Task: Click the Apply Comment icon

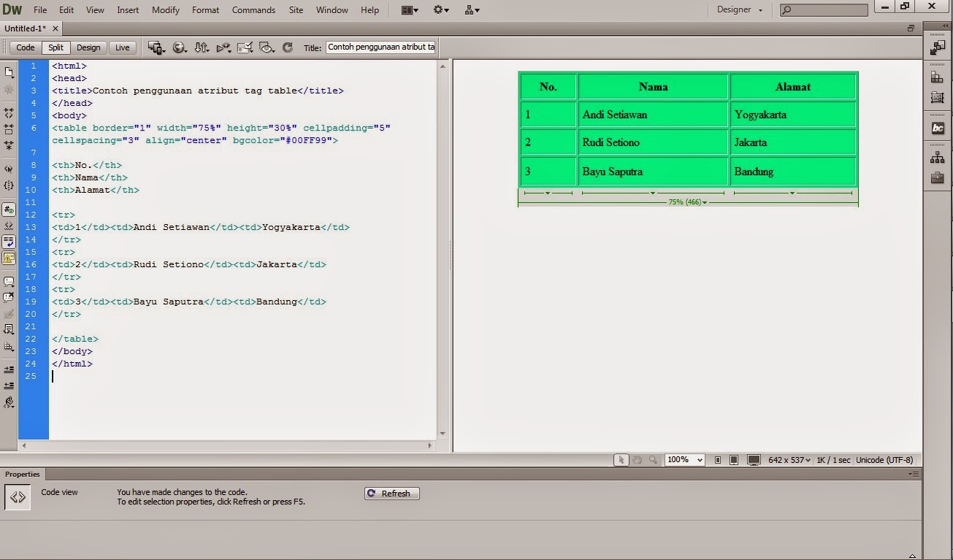Action: point(9,281)
